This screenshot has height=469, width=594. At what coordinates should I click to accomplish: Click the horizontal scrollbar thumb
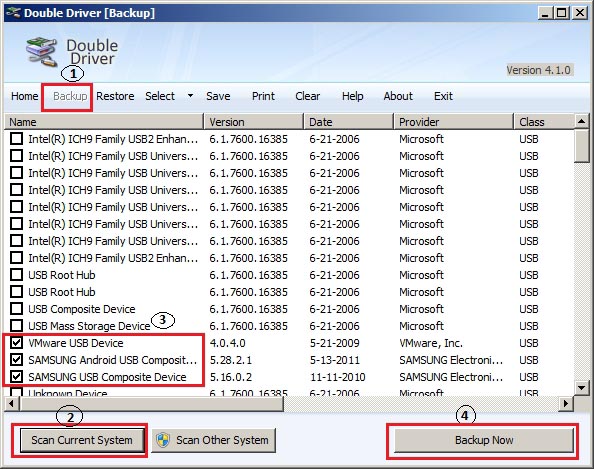[x=152, y=403]
